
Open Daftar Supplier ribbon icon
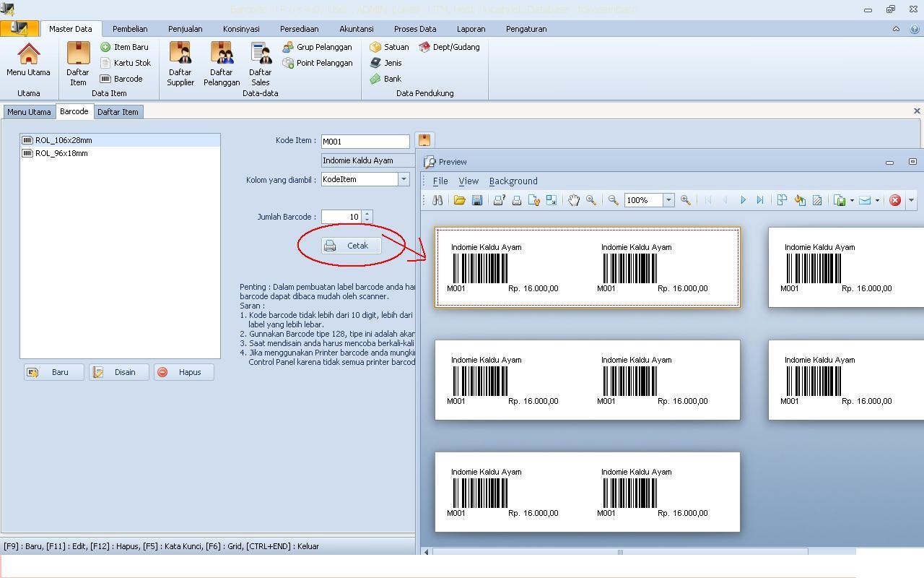click(180, 64)
